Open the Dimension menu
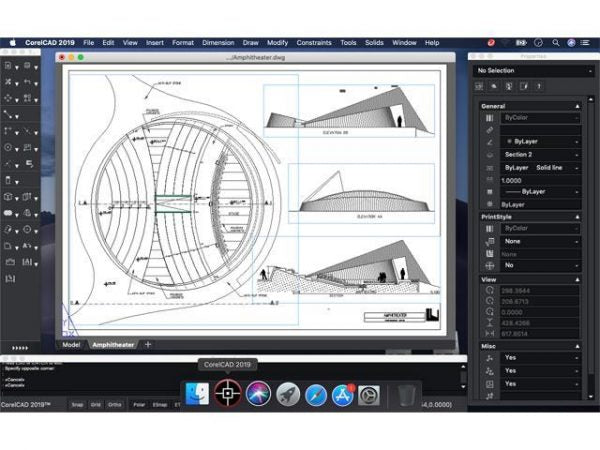Image resolution: width=600 pixels, height=450 pixels. (218, 43)
